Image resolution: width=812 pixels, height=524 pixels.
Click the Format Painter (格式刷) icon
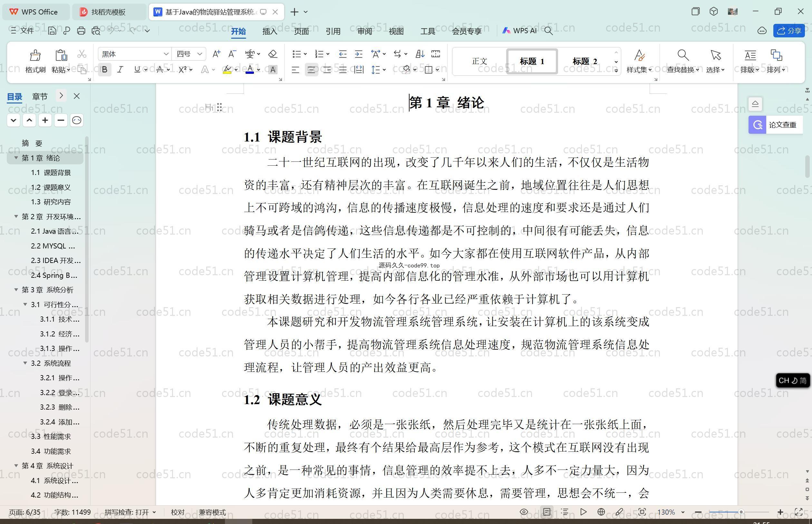coord(35,55)
